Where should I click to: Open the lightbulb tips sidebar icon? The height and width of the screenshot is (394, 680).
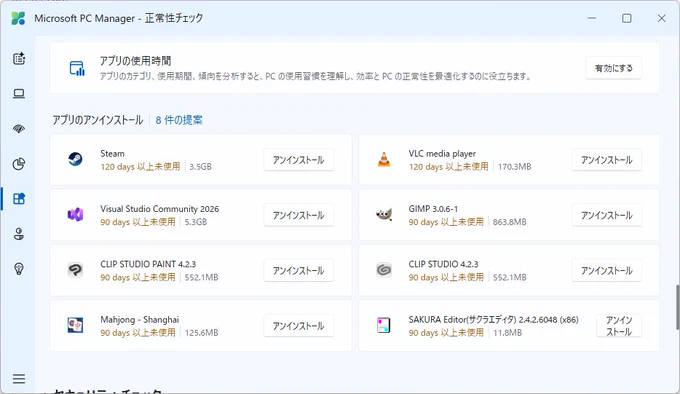pyautogui.click(x=19, y=269)
